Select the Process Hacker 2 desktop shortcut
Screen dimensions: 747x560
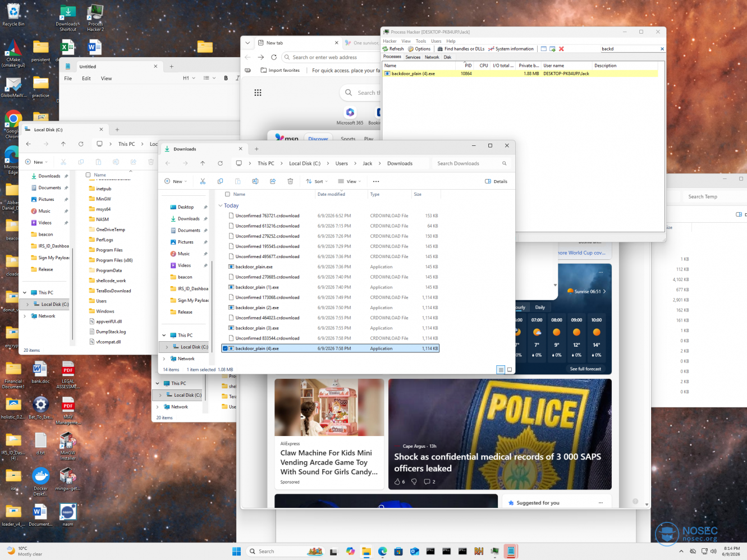point(95,17)
